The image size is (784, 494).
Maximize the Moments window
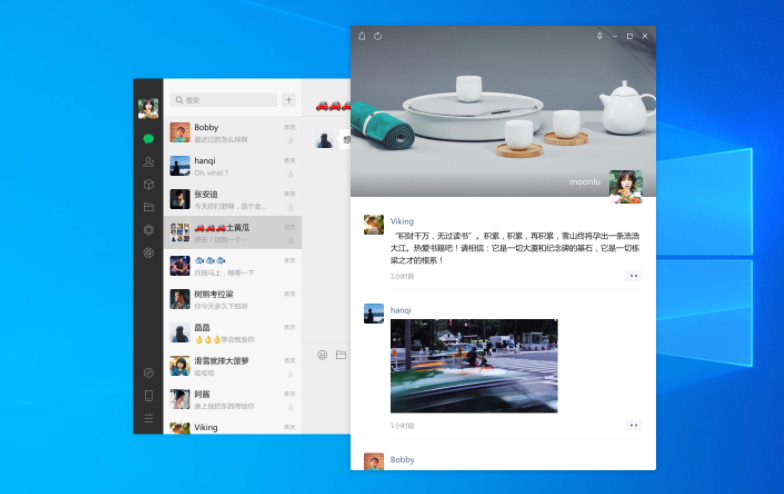[630, 36]
